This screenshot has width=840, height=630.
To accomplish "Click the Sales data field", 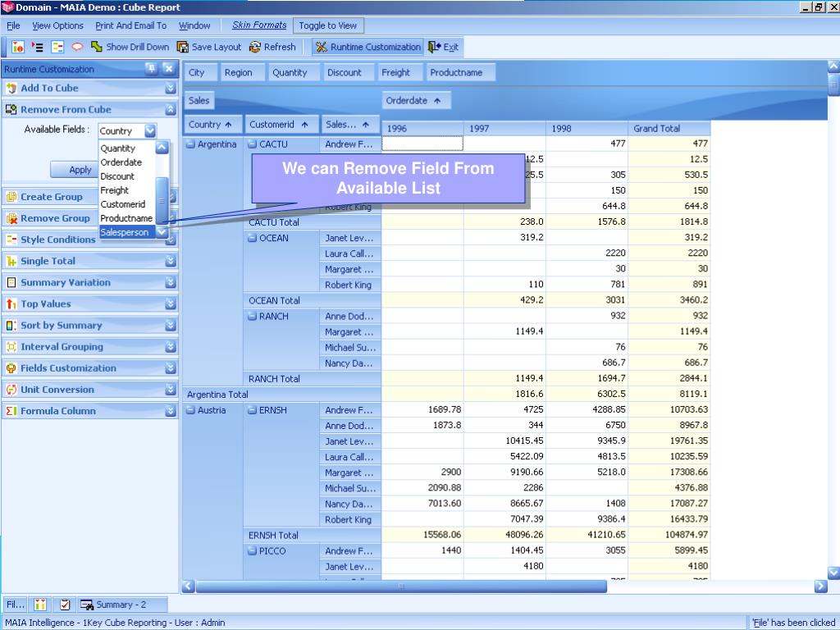I will [x=199, y=100].
